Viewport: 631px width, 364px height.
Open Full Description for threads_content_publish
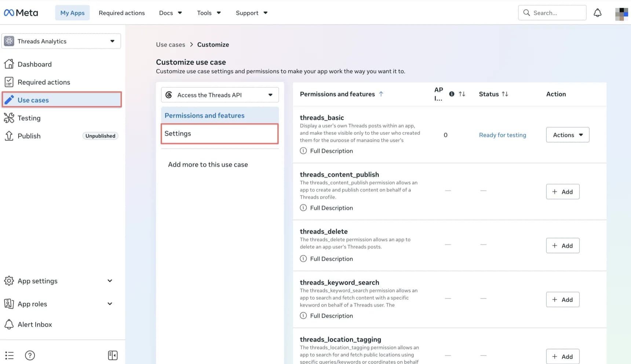coord(327,208)
